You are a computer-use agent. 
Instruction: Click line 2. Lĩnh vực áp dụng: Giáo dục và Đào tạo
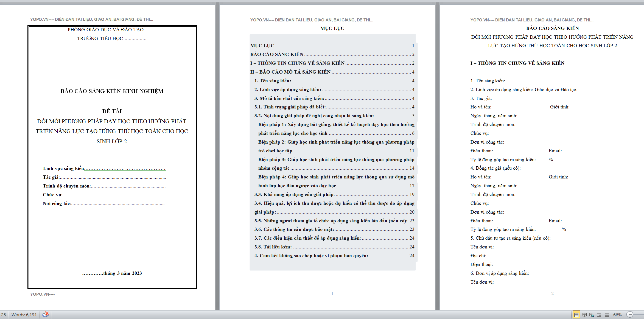point(524,89)
